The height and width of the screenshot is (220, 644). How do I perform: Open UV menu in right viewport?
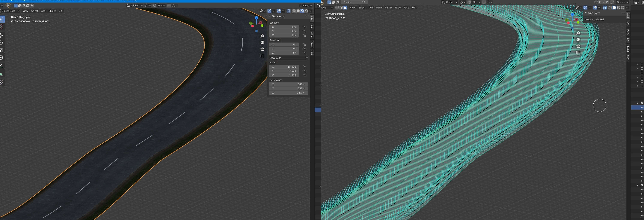414,7
